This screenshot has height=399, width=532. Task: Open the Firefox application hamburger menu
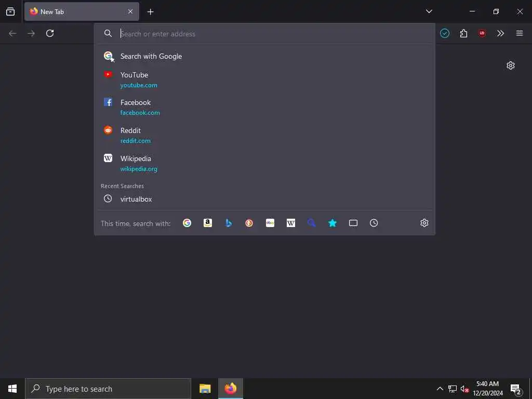click(x=520, y=33)
